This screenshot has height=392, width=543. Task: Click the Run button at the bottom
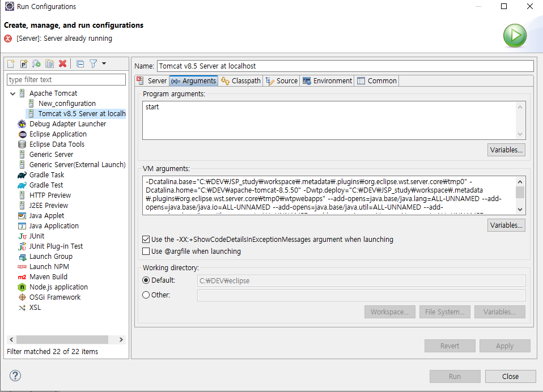point(455,377)
